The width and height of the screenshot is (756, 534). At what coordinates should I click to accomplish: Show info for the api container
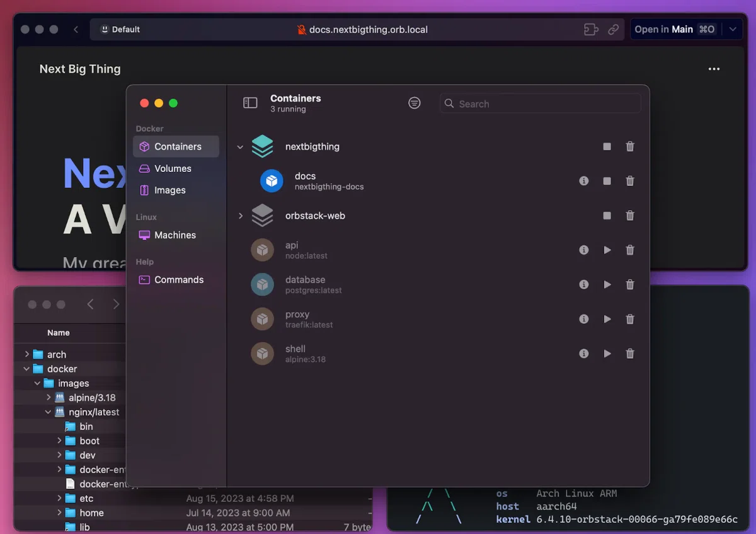[x=584, y=250]
